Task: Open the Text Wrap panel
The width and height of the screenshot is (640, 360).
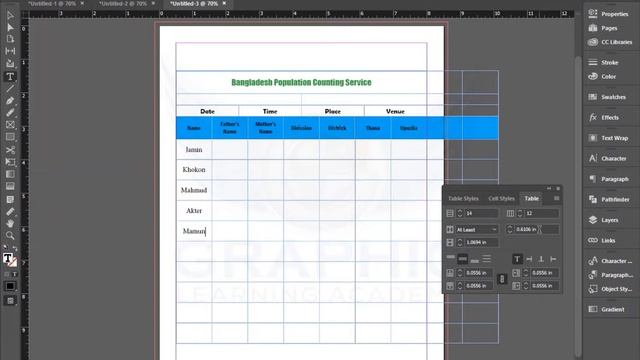Action: 608,138
